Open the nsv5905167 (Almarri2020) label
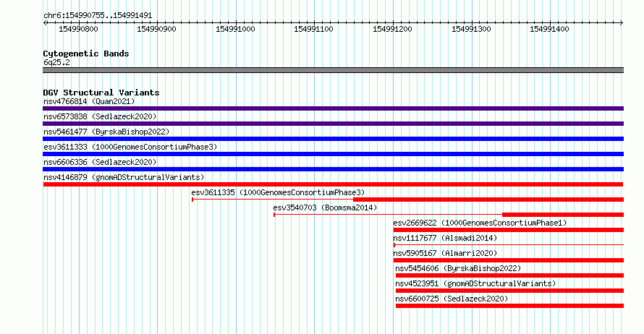644x334 pixels. [445, 253]
